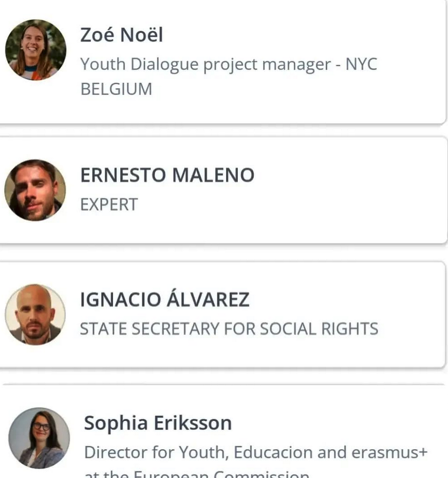Open Zoé Noël's round profile photo
This screenshot has height=478, width=448.
pos(35,50)
